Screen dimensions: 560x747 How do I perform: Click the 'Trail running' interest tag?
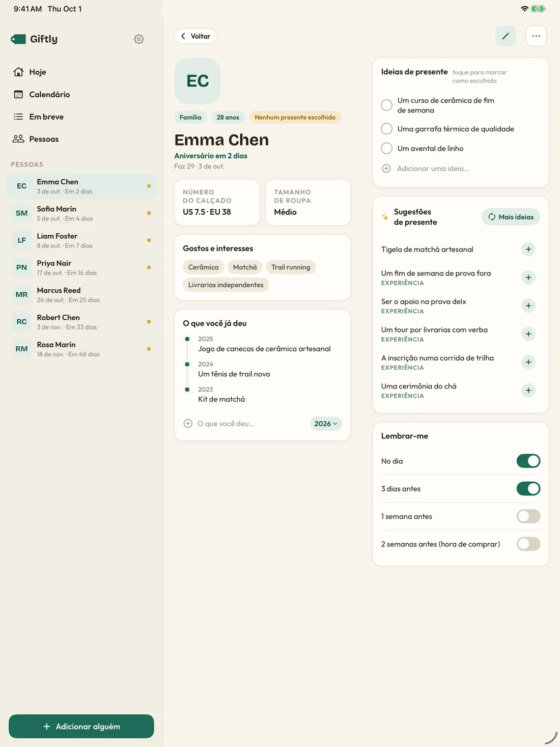point(291,267)
